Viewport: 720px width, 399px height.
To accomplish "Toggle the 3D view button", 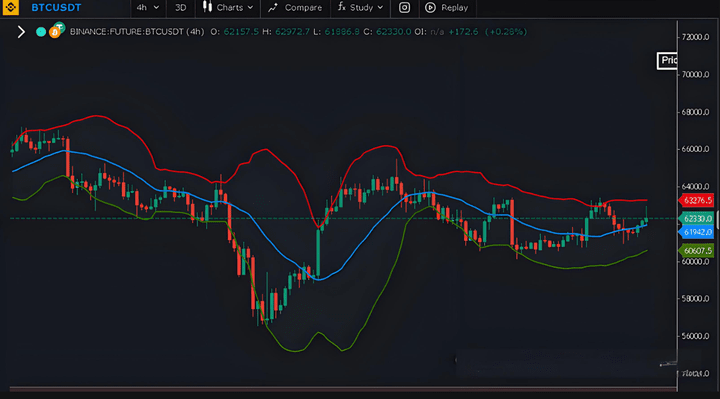I will pyautogui.click(x=180, y=7).
